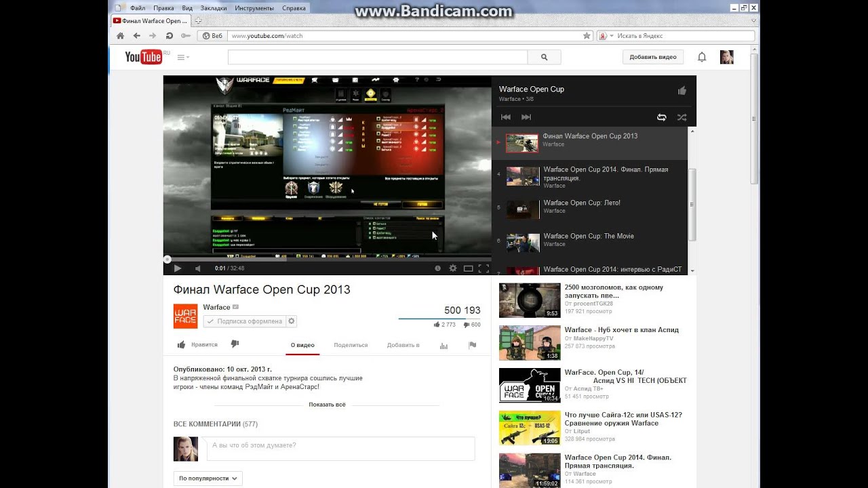This screenshot has height=488, width=868.
Task: Mute the video player volume
Action: pyautogui.click(x=198, y=268)
